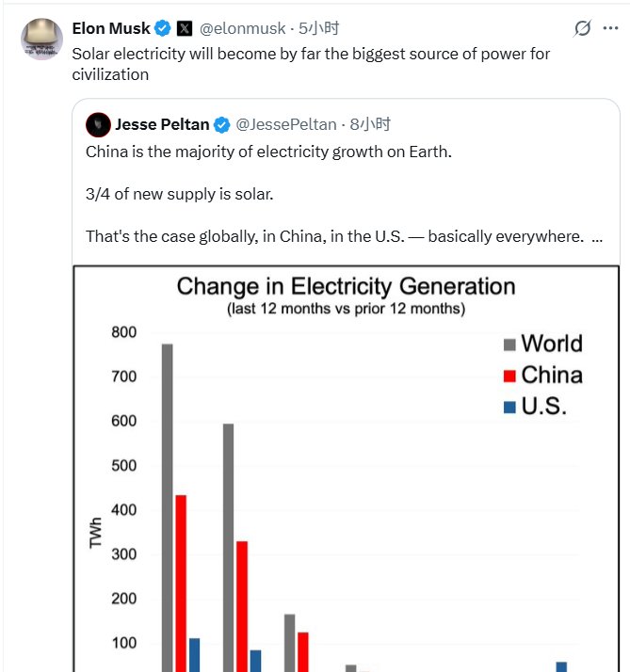This screenshot has width=630, height=672.
Task: Click the blue verified badge beside Elon Musk
Action: click(163, 28)
